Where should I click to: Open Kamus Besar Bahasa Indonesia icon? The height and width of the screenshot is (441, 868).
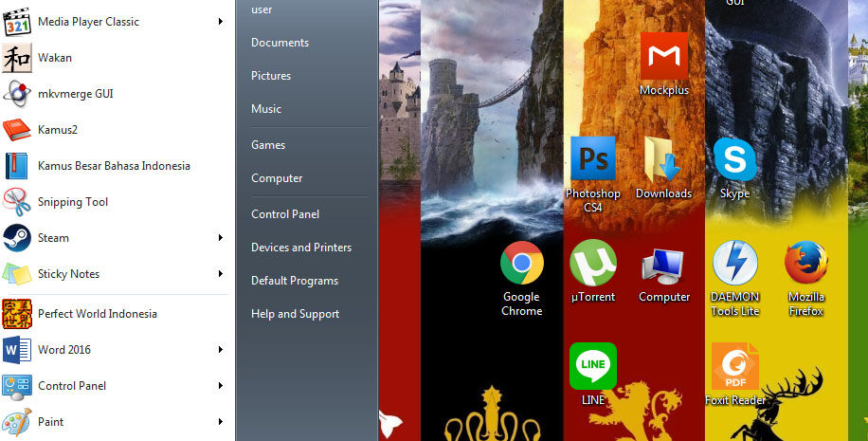coord(17,166)
